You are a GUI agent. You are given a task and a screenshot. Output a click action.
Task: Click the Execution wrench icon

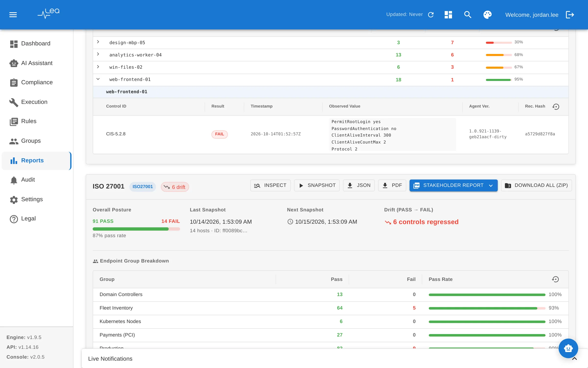tap(14, 102)
